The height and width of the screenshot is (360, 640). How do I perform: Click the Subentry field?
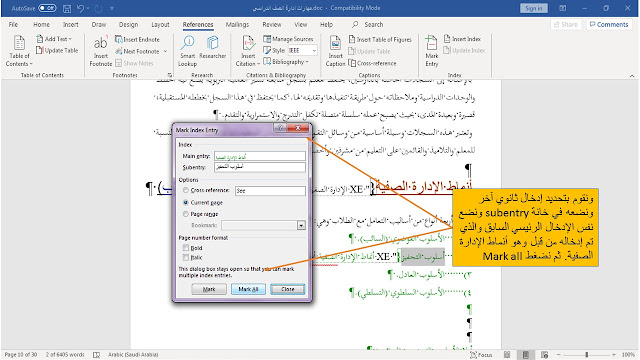(x=260, y=167)
